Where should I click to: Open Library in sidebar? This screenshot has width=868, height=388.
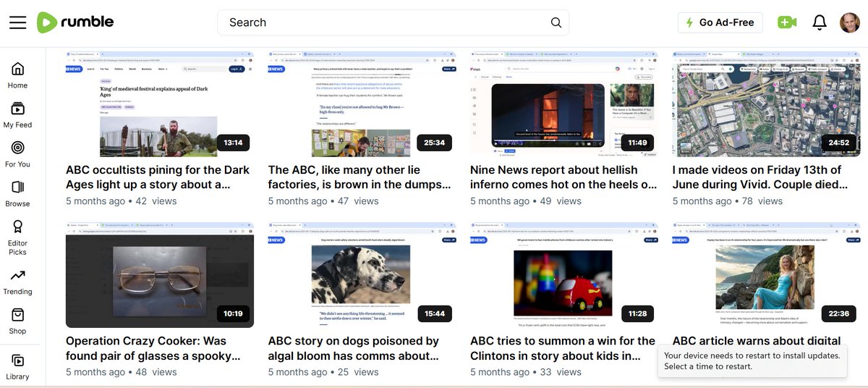pyautogui.click(x=17, y=367)
